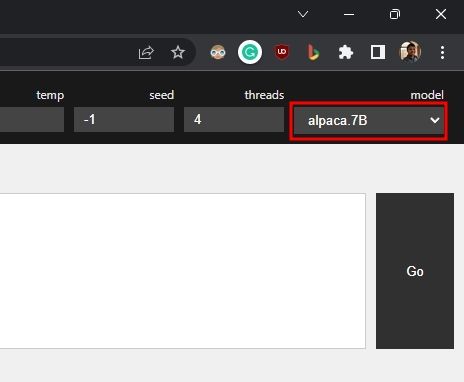This screenshot has width=464, height=382.
Task: Click the 'threads' label
Action: coord(264,95)
